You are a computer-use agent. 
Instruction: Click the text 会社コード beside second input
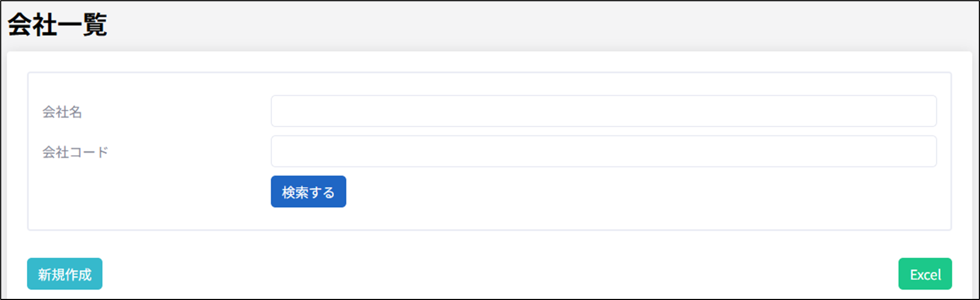coord(76,152)
